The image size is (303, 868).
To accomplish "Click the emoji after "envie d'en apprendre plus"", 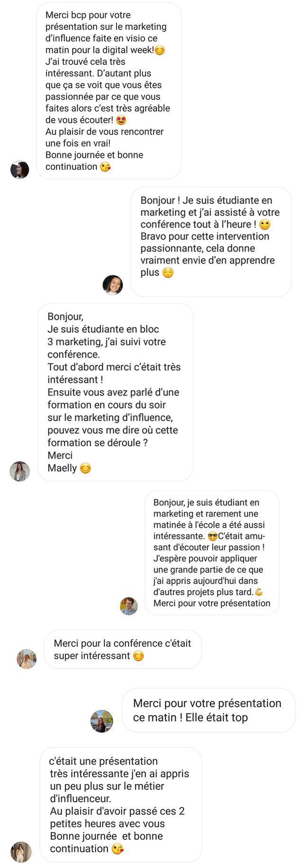I will [x=168, y=273].
